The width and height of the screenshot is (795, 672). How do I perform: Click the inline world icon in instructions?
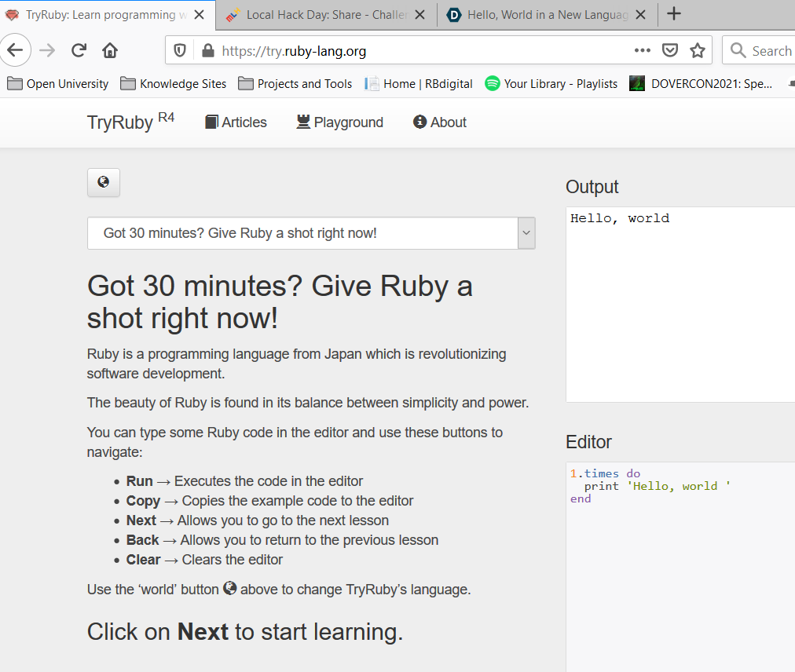[x=229, y=588]
